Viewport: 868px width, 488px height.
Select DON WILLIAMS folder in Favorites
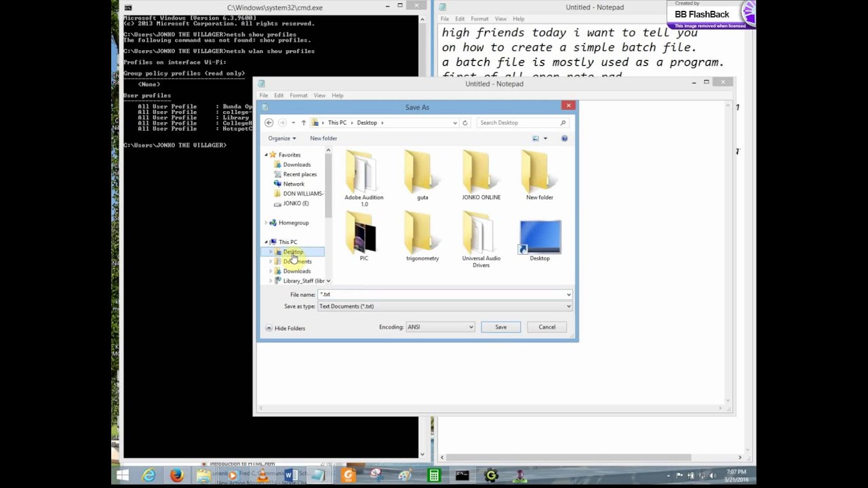[299, 194]
